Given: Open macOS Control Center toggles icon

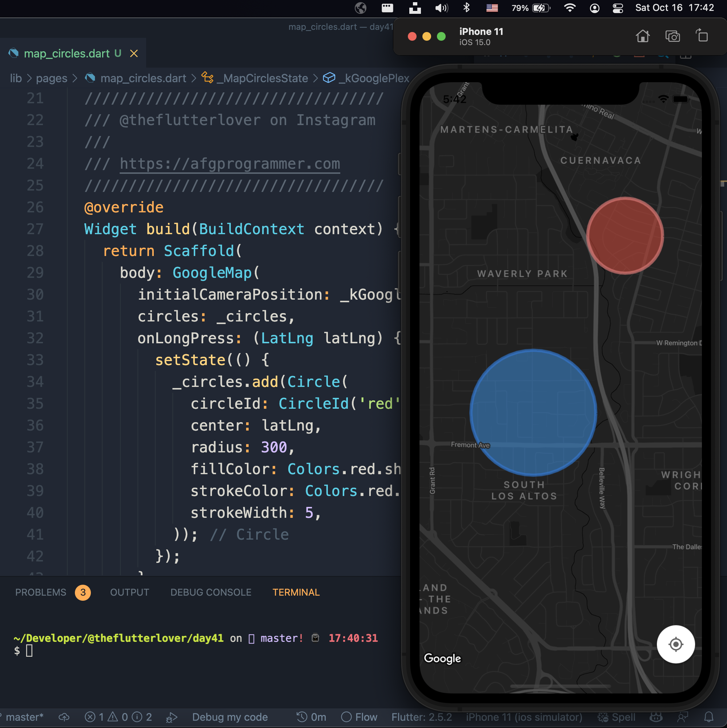Looking at the screenshot, I should click(x=618, y=8).
